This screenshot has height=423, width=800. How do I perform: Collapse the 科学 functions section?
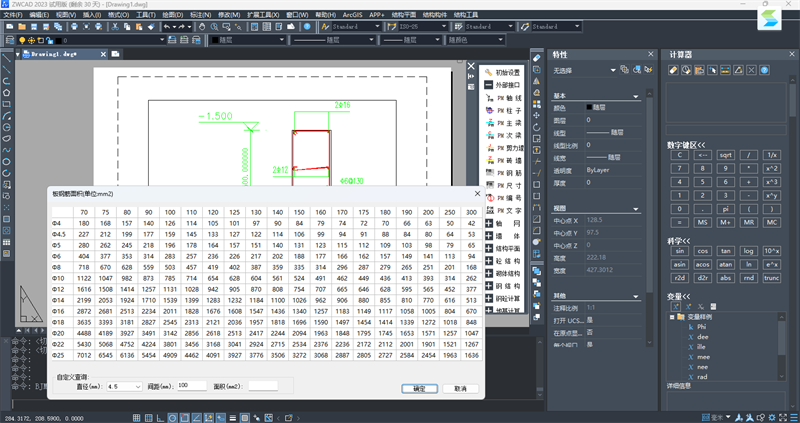click(x=677, y=240)
